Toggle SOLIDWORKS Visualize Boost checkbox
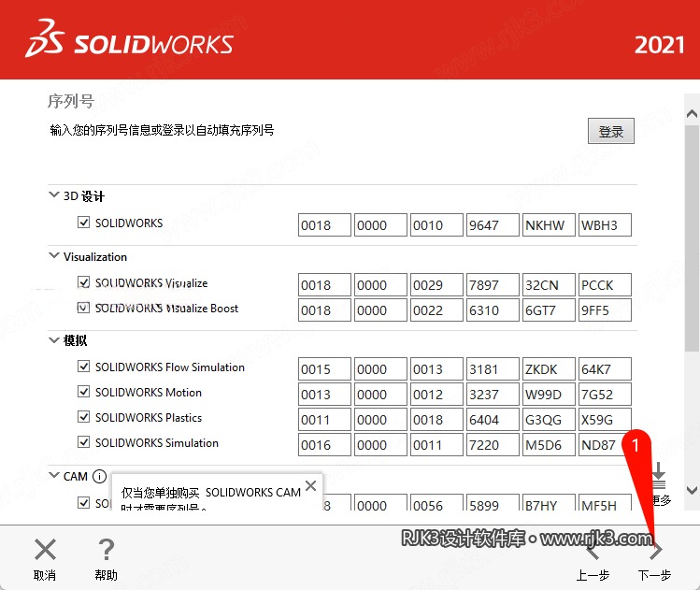 [83, 308]
